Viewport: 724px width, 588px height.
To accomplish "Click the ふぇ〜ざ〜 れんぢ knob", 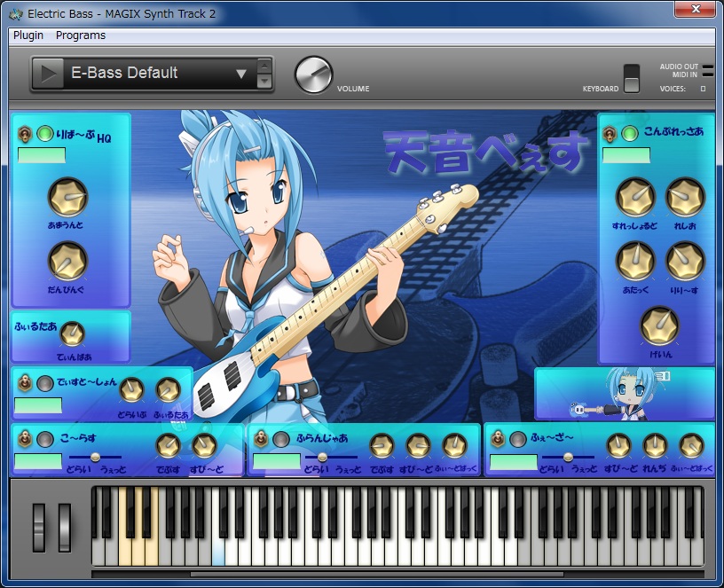I will coord(655,445).
